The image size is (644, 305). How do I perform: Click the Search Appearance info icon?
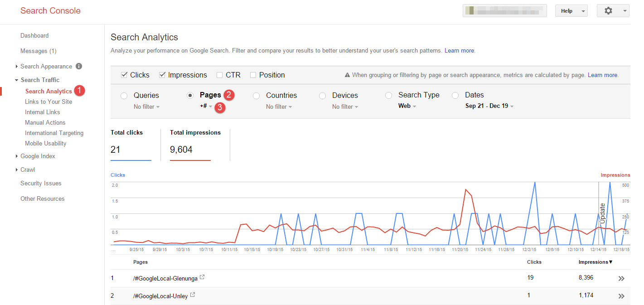(x=79, y=66)
